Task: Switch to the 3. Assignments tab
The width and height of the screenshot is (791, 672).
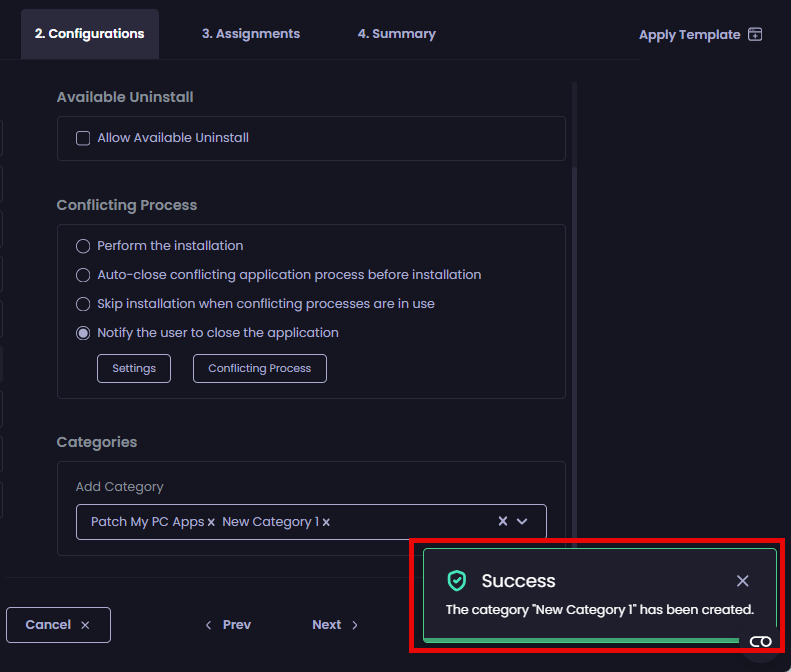Action: (x=250, y=34)
